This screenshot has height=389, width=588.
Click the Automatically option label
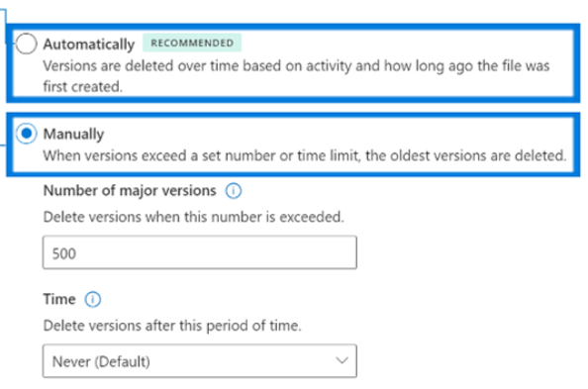pos(89,45)
